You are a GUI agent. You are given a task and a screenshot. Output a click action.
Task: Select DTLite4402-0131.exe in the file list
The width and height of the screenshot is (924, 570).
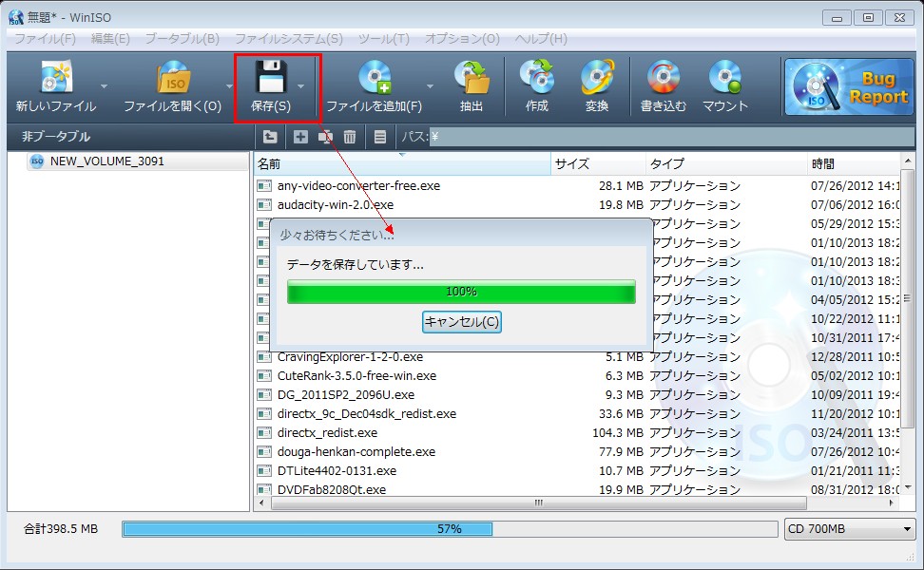337,470
